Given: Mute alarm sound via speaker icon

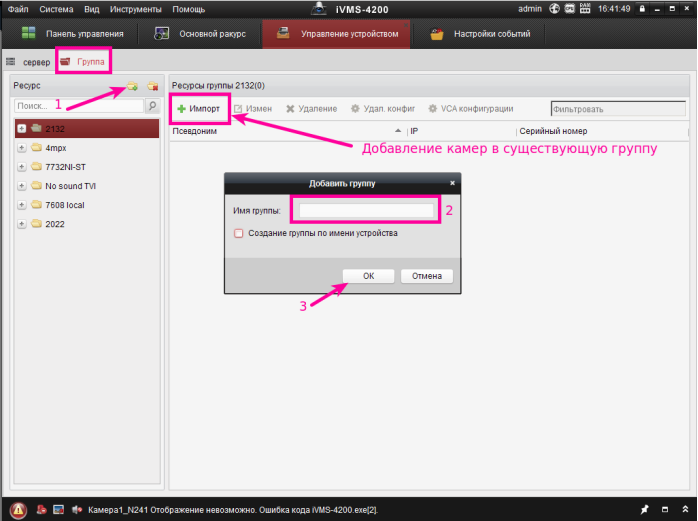Looking at the screenshot, I should coord(76,509).
